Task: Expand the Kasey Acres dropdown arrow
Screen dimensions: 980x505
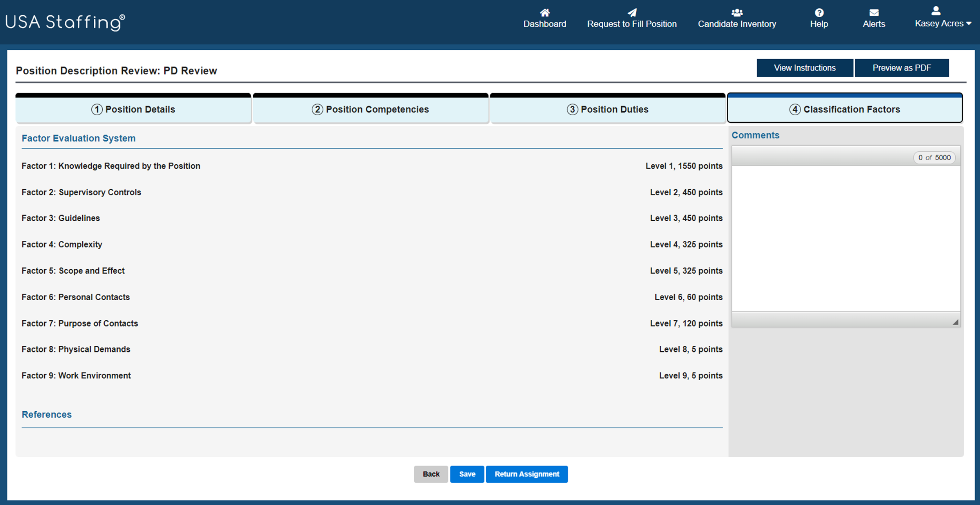Action: (969, 24)
